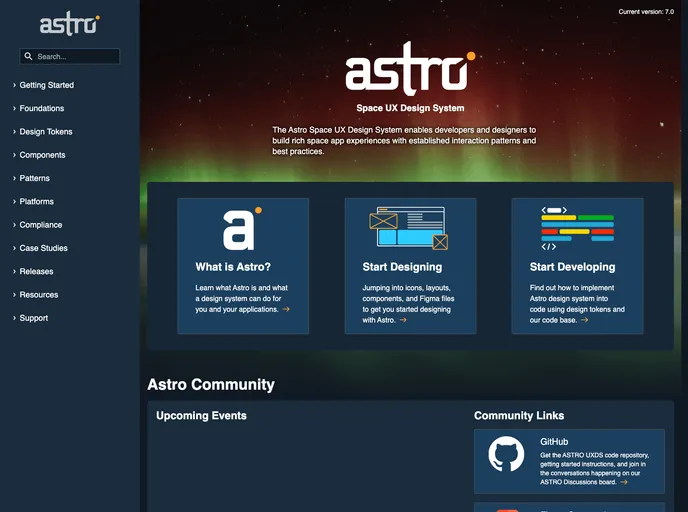Click the What is Astro? heading link
This screenshot has height=512, width=688.
[x=233, y=267]
